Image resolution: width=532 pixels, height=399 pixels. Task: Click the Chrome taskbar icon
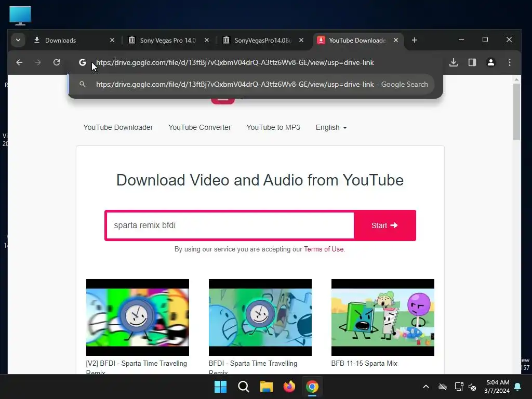pos(312,387)
